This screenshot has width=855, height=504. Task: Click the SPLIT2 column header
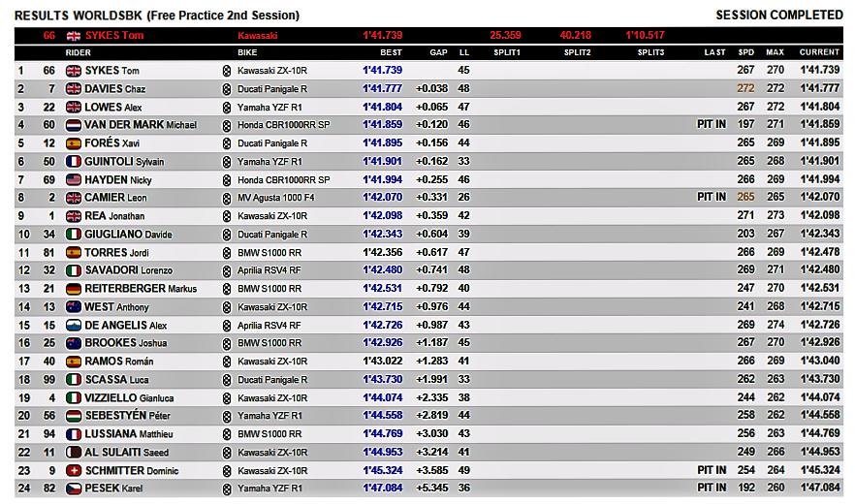pos(578,53)
